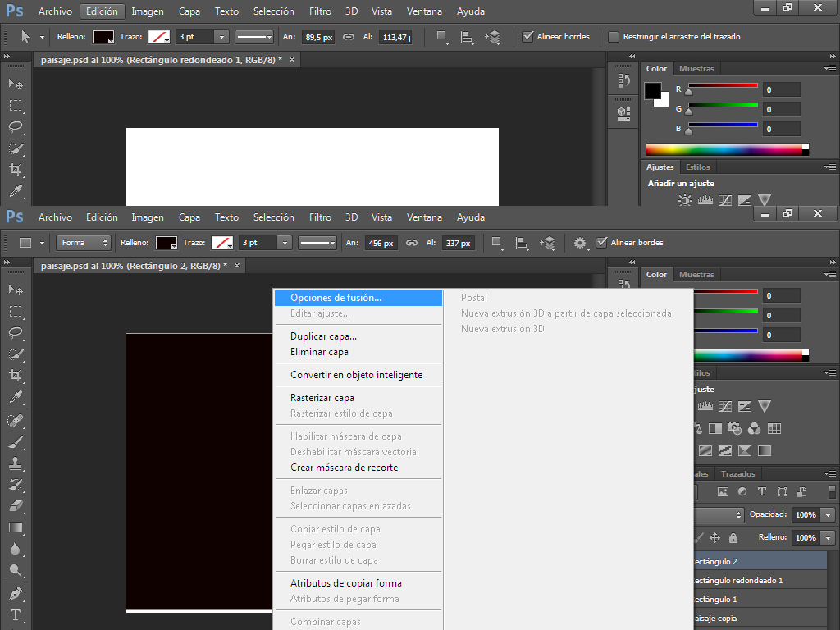Select the Rectangular Marquee tool in top window
The width and height of the screenshot is (840, 630).
(x=16, y=106)
